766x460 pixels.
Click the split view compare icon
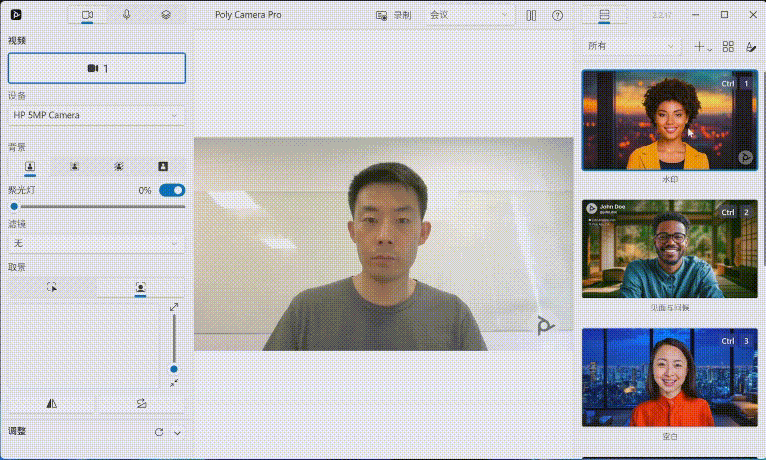pyautogui.click(x=531, y=15)
